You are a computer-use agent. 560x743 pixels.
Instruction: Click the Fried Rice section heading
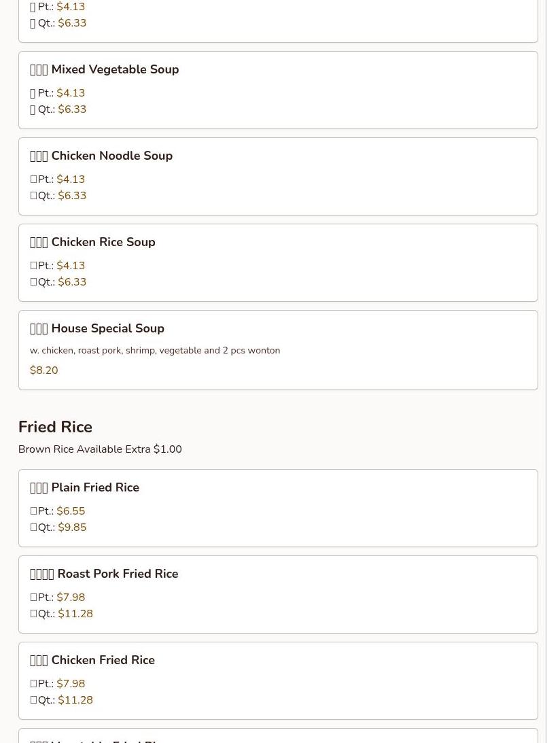pos(55,427)
